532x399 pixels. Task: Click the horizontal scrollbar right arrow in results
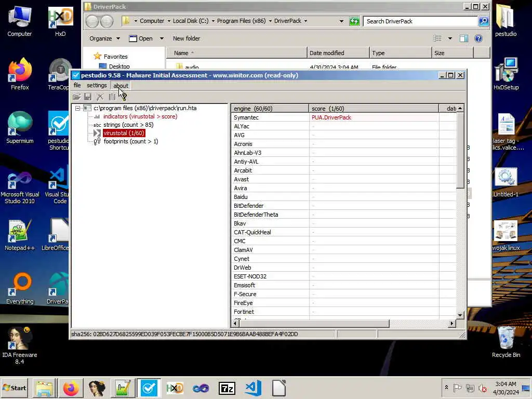(x=451, y=323)
